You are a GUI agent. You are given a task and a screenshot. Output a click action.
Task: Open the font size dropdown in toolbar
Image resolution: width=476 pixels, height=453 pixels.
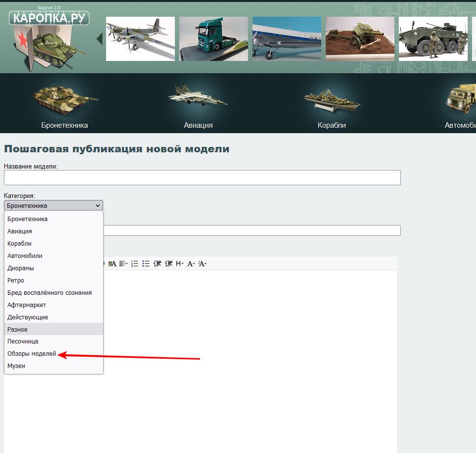tap(202, 264)
